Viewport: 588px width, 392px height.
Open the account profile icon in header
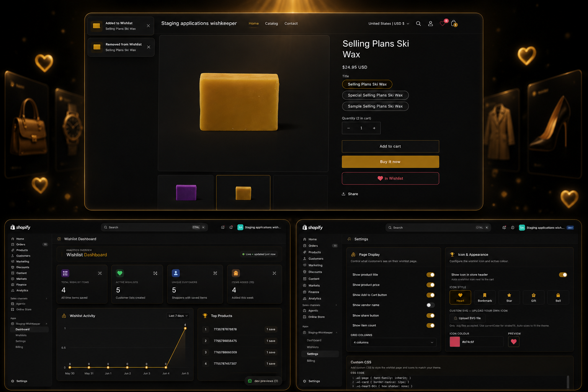(430, 24)
